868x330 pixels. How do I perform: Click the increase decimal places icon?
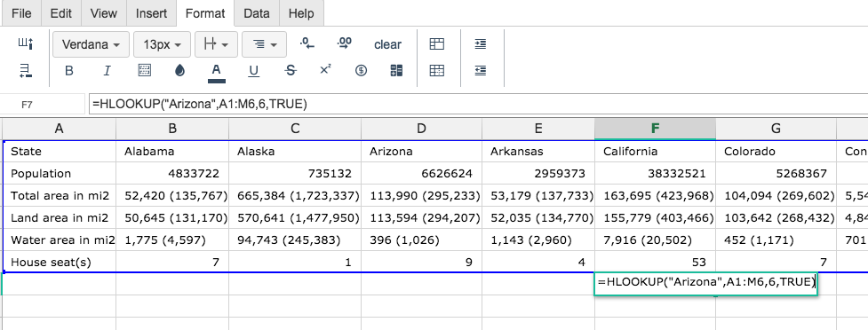tap(345, 43)
